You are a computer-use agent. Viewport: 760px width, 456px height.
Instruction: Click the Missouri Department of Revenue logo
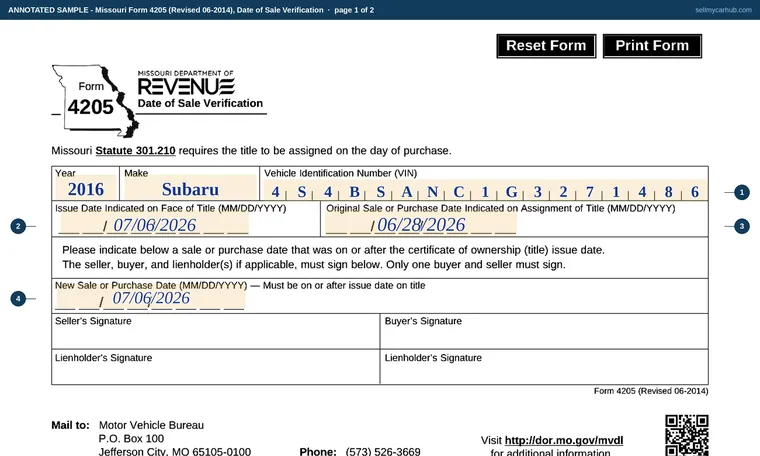tap(186, 83)
